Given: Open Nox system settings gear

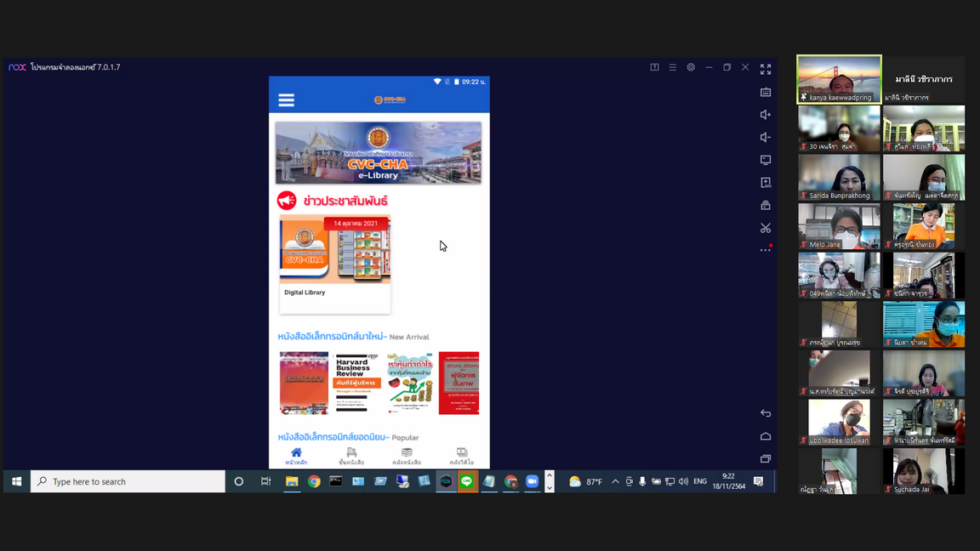Looking at the screenshot, I should coord(691,67).
